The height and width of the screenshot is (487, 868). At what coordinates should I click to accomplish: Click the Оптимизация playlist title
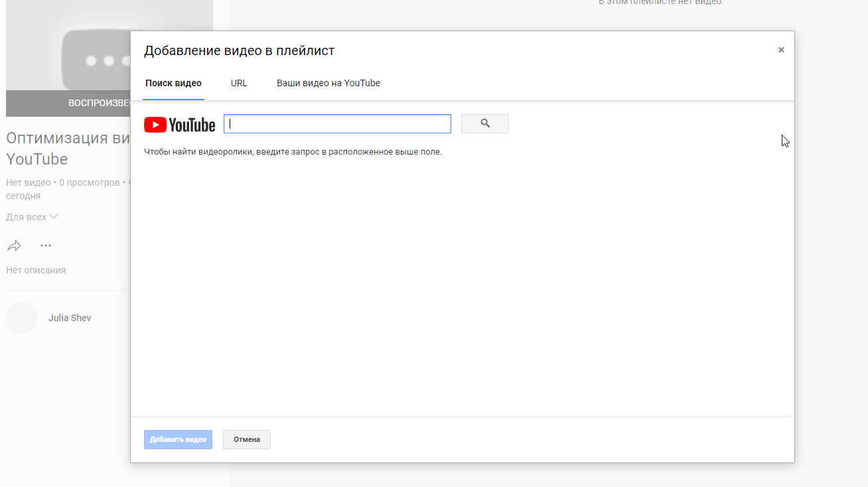click(66, 139)
